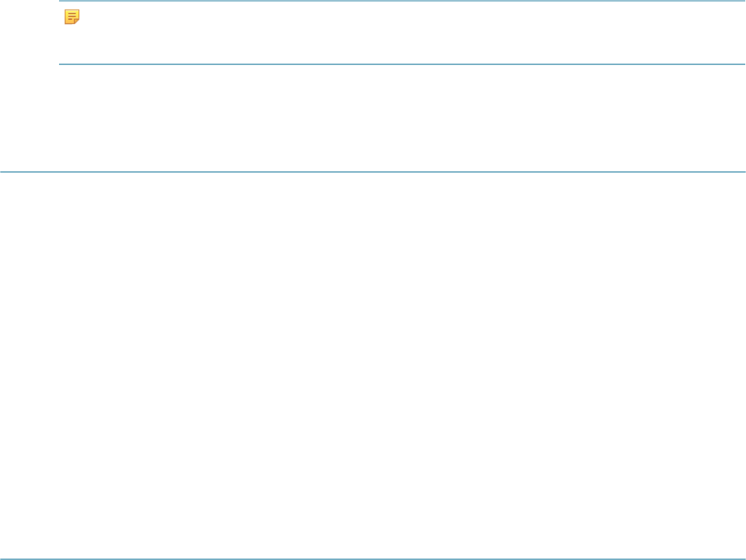Screen dimensions: 746x560
Task: Click the empty space right of the note icon
Action: [412, 16]
